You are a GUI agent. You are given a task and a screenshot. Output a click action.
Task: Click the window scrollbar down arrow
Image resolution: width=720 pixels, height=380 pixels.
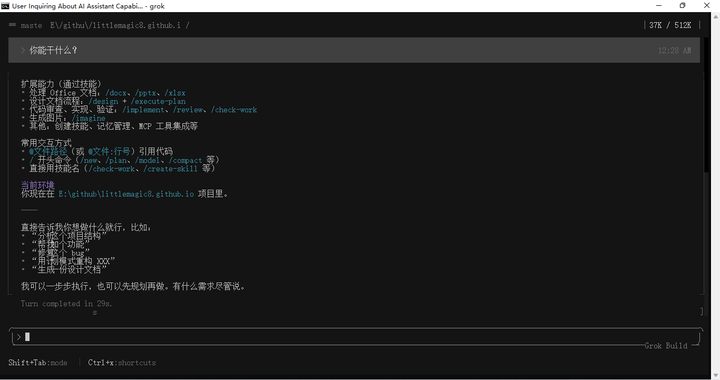pyautogui.click(x=715, y=375)
